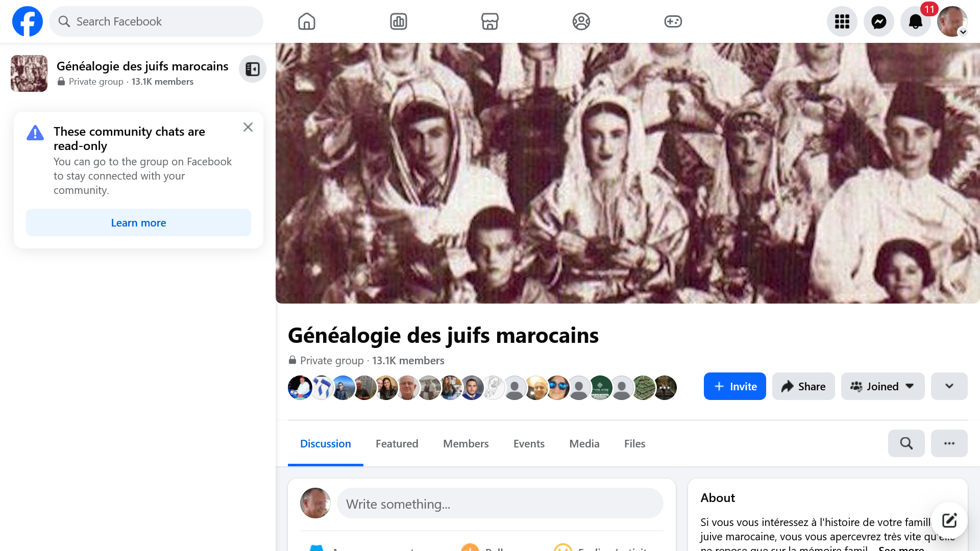This screenshot has width=980, height=551.
Task: Dismiss the read-only community chats notice
Action: tap(248, 127)
